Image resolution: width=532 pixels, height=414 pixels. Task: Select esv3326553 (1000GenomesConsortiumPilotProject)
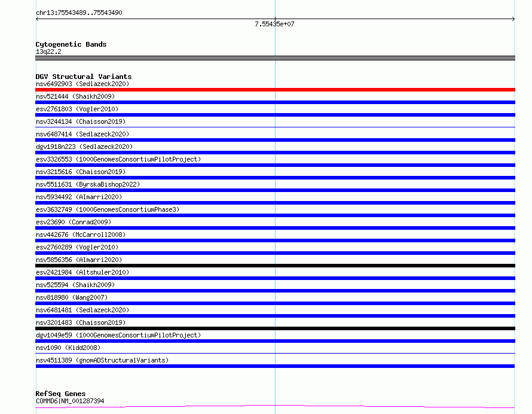pos(118,159)
